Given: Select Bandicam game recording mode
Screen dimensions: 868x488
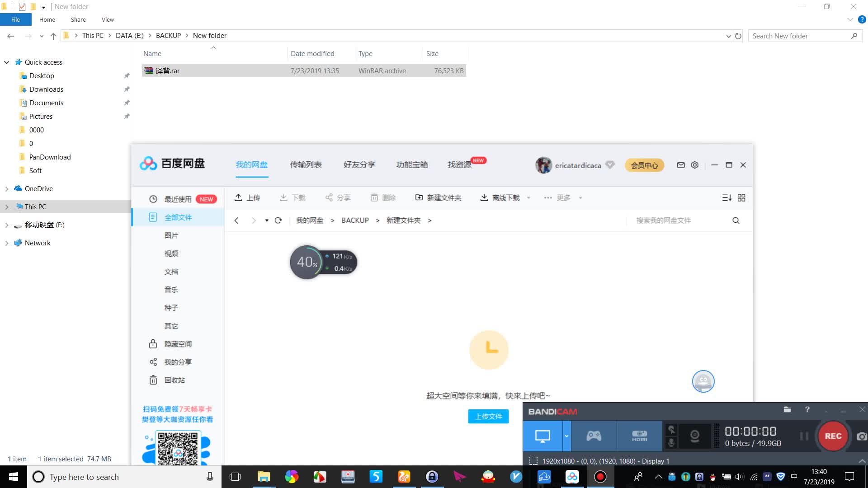Looking at the screenshot, I should tap(594, 436).
